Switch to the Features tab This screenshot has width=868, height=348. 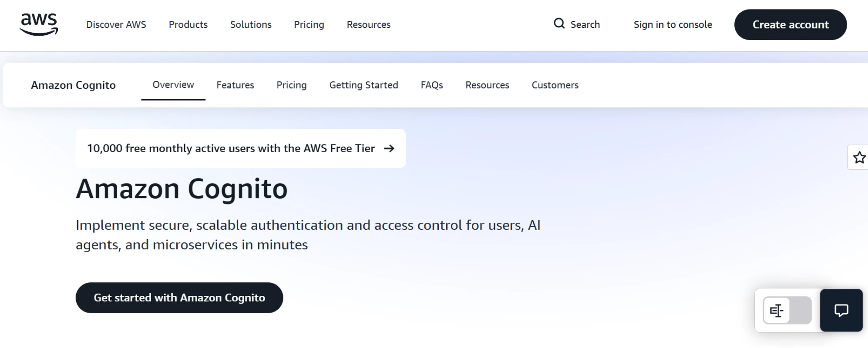point(235,85)
